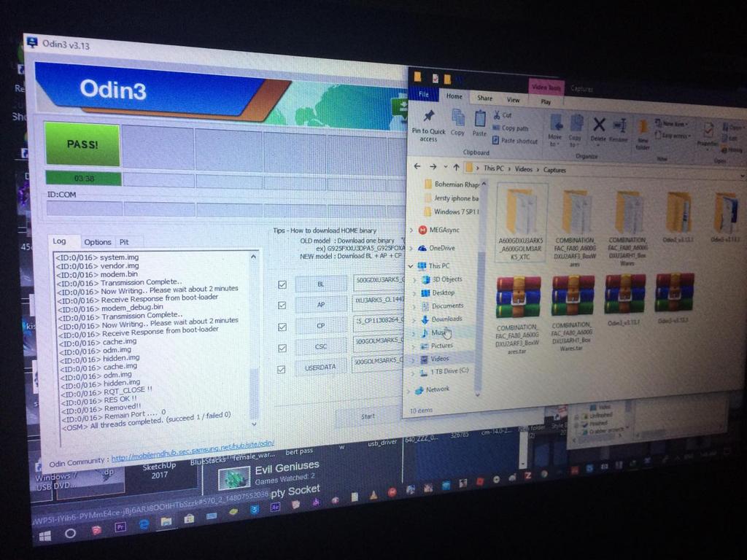Create a New folder from the ribbon

click(643, 134)
